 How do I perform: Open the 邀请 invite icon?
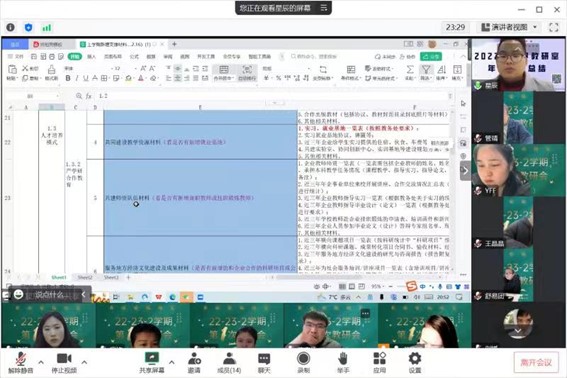click(x=194, y=362)
